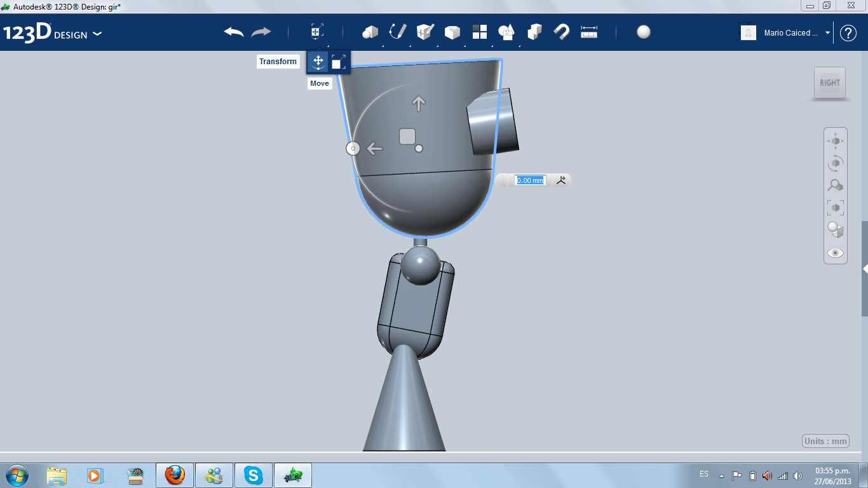Open the Modify tools menu
Image resolution: width=868 pixels, height=488 pixels.
pos(452,32)
